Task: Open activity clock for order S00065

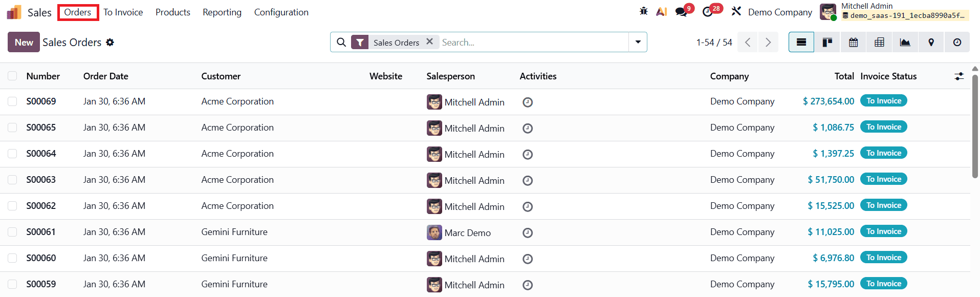Action: (528, 129)
